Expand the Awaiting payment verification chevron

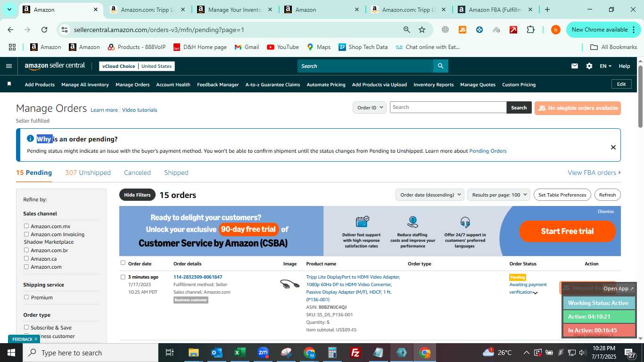point(535,293)
